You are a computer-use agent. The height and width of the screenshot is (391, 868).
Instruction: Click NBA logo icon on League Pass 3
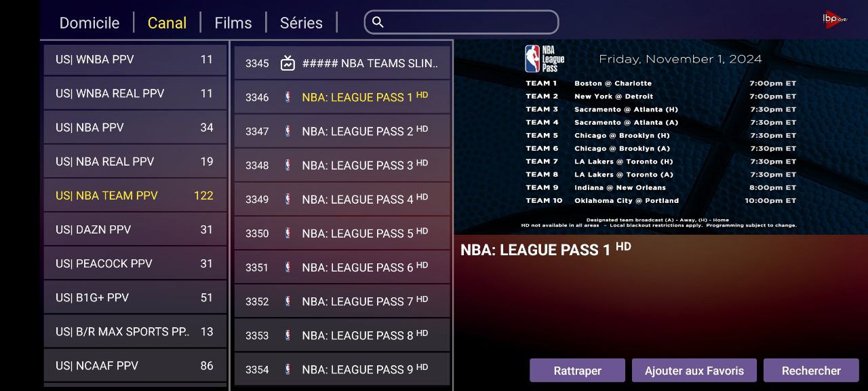288,165
